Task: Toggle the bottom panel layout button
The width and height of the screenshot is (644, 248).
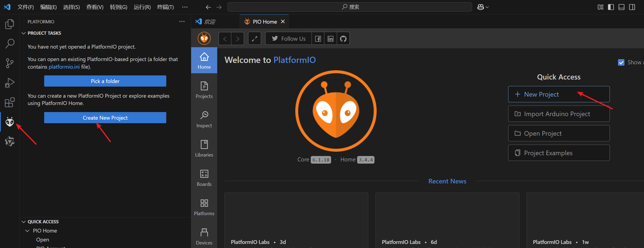Action: coord(621,7)
